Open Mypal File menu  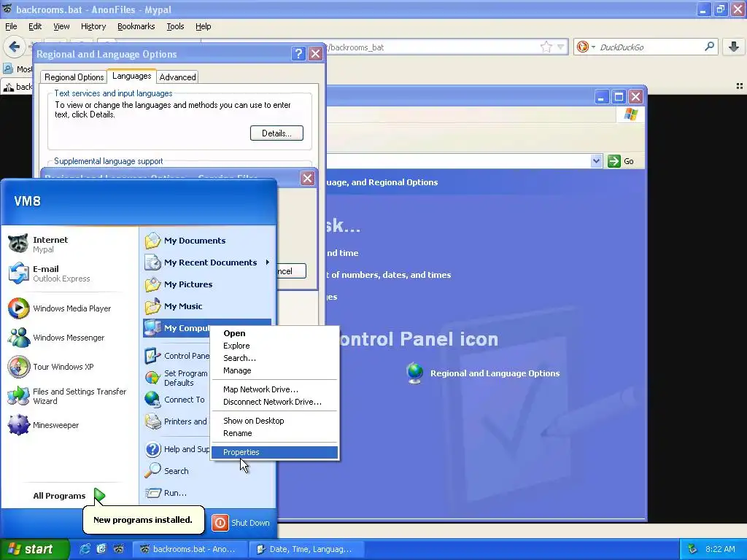pyautogui.click(x=11, y=26)
